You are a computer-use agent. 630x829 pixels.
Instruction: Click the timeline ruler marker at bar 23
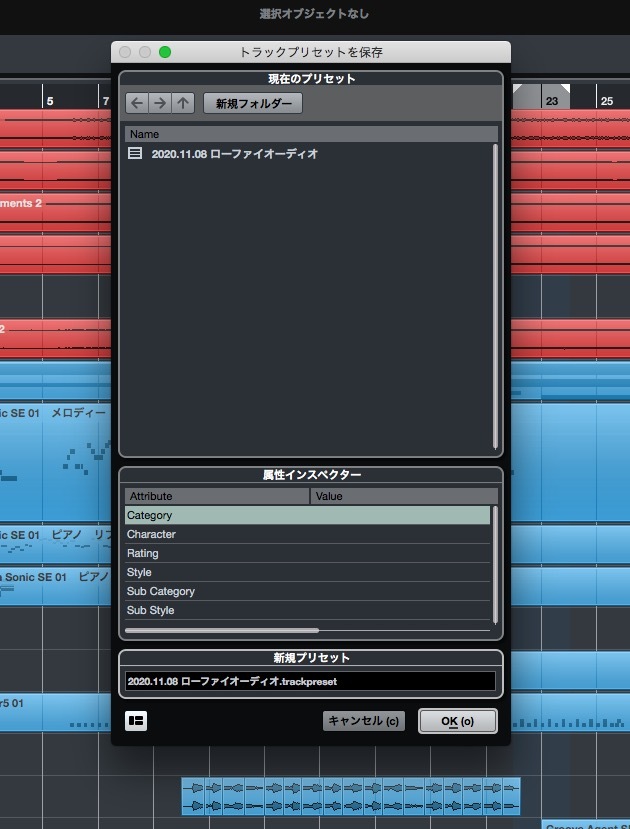pyautogui.click(x=551, y=100)
